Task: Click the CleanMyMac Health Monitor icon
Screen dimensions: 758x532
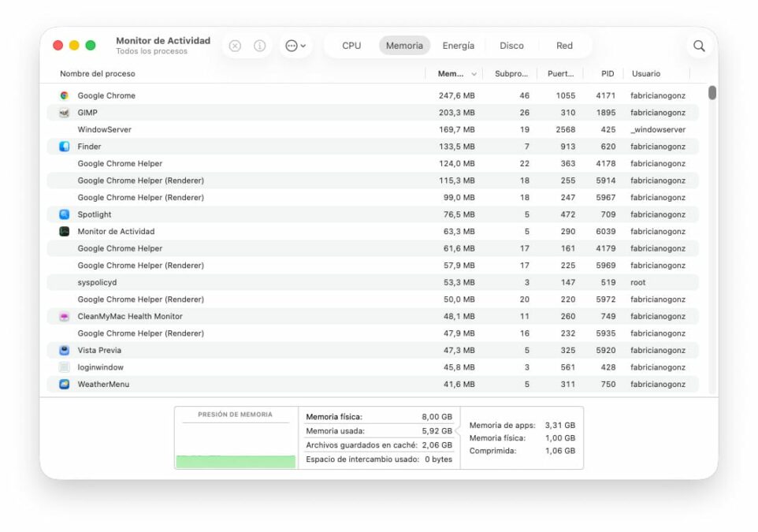Action: 65,316
